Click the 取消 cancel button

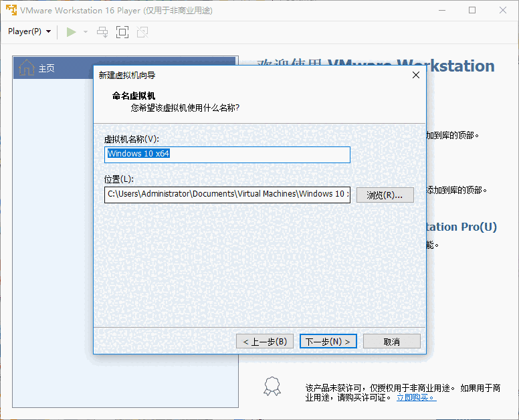point(392,341)
